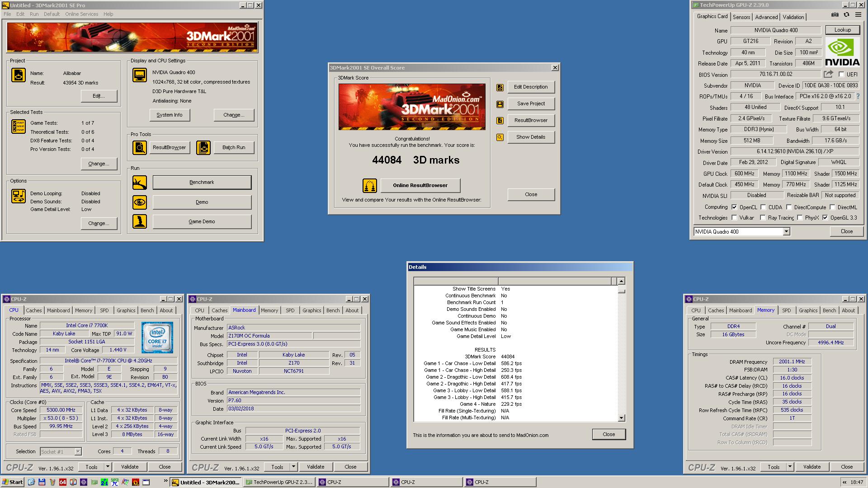This screenshot has height=488, width=868.
Task: Toggle the Vulkan checkbox
Action: coord(734,217)
